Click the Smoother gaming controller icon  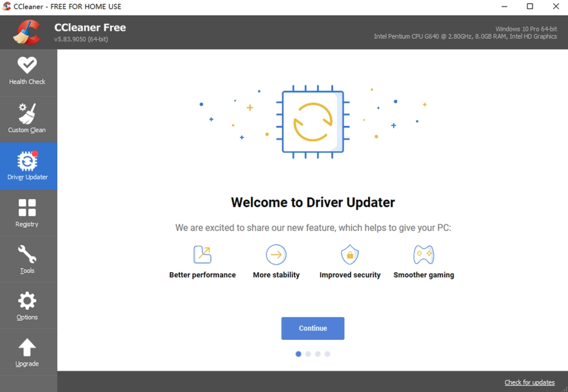[x=423, y=254]
